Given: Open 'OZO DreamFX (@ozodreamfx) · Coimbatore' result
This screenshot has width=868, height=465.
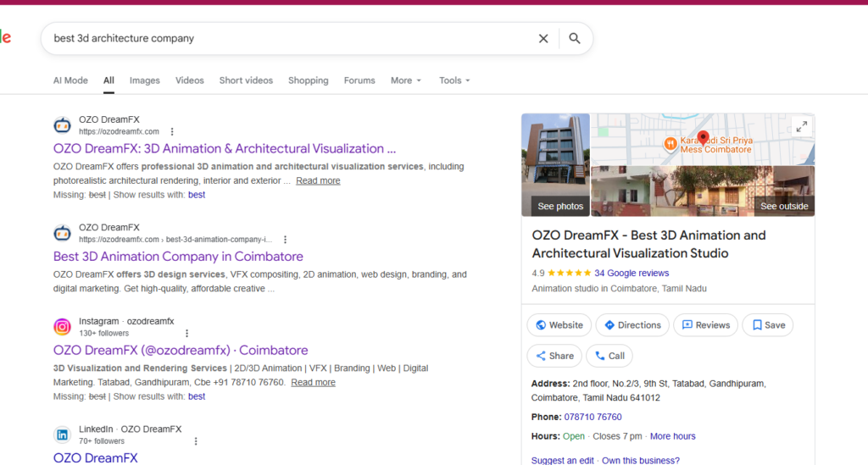Looking at the screenshot, I should click(181, 351).
